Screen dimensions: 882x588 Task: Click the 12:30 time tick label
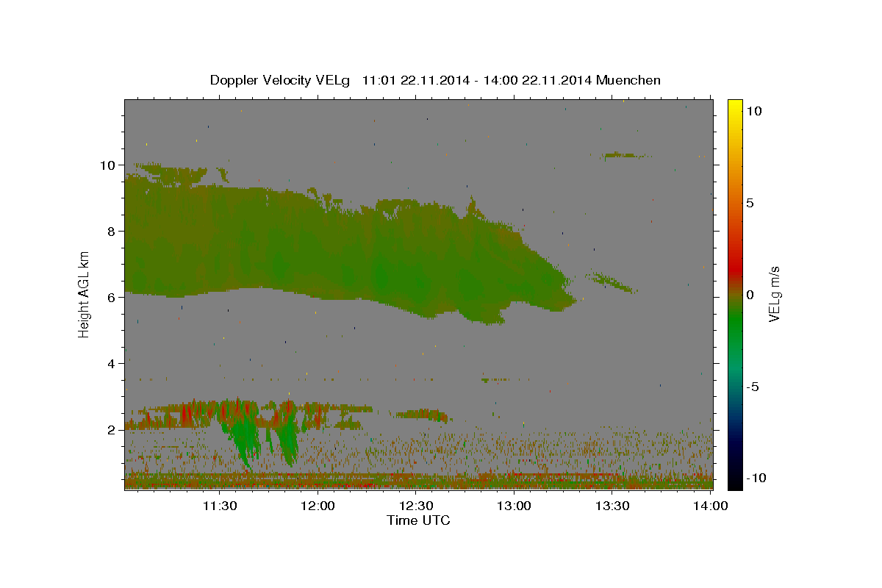tap(416, 506)
